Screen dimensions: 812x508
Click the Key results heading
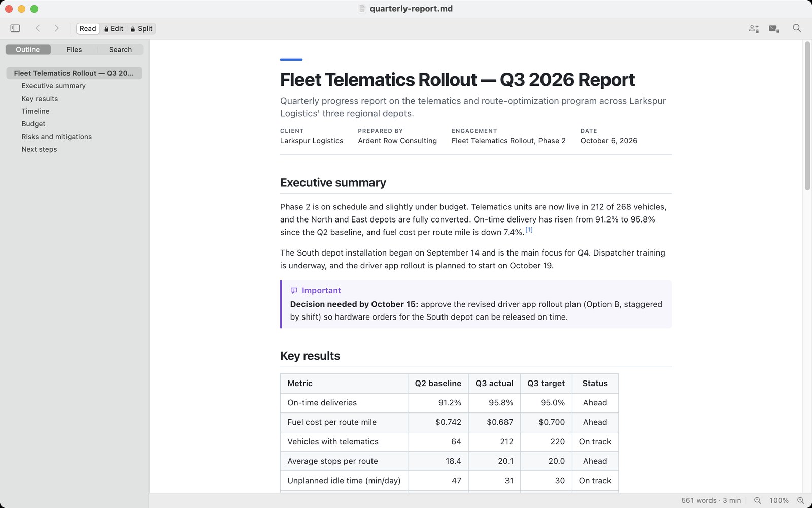[310, 356]
